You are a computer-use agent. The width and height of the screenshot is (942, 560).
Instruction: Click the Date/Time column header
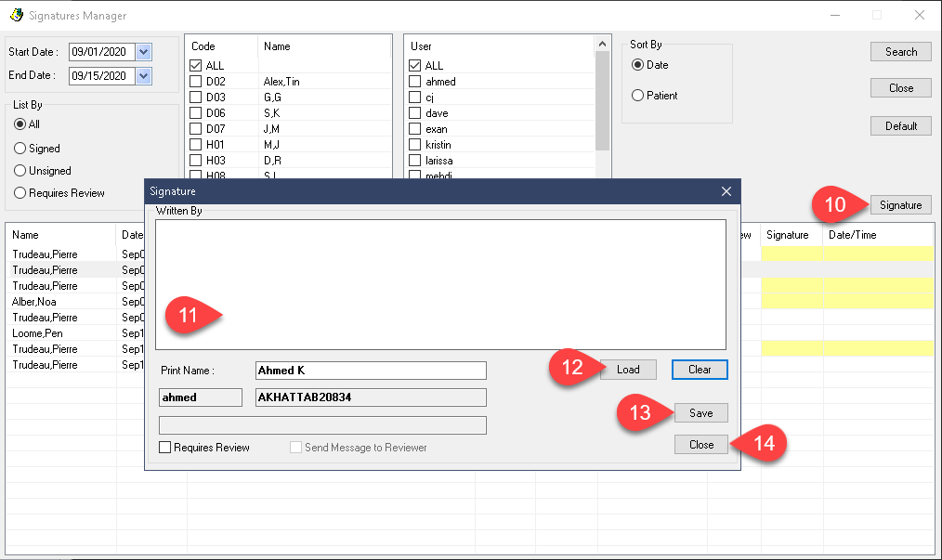pyautogui.click(x=853, y=235)
